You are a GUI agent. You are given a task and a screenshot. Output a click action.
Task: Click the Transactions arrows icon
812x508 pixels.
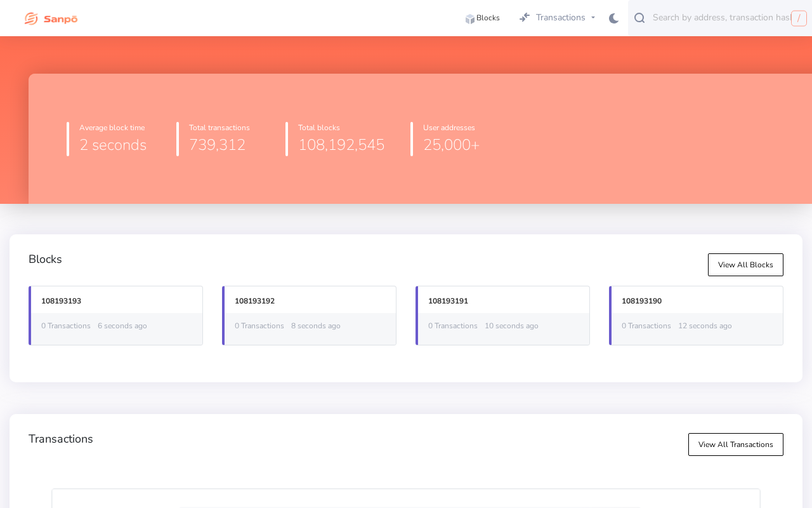525,17
